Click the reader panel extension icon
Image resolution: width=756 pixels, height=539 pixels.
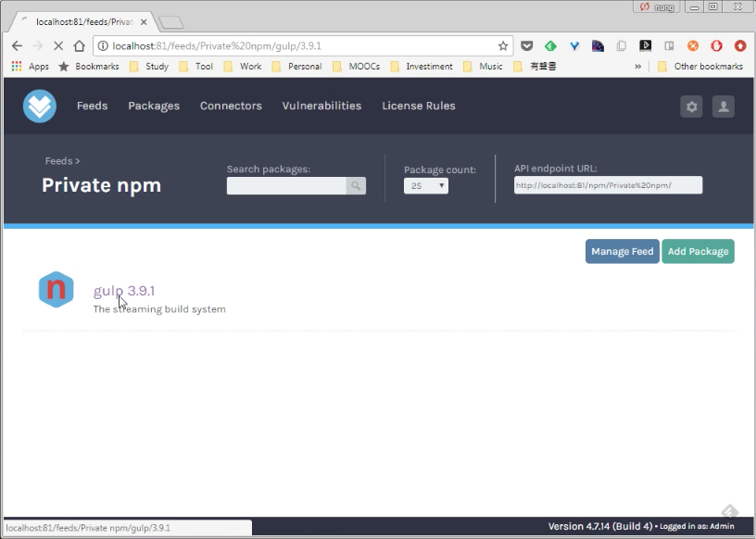tap(669, 45)
